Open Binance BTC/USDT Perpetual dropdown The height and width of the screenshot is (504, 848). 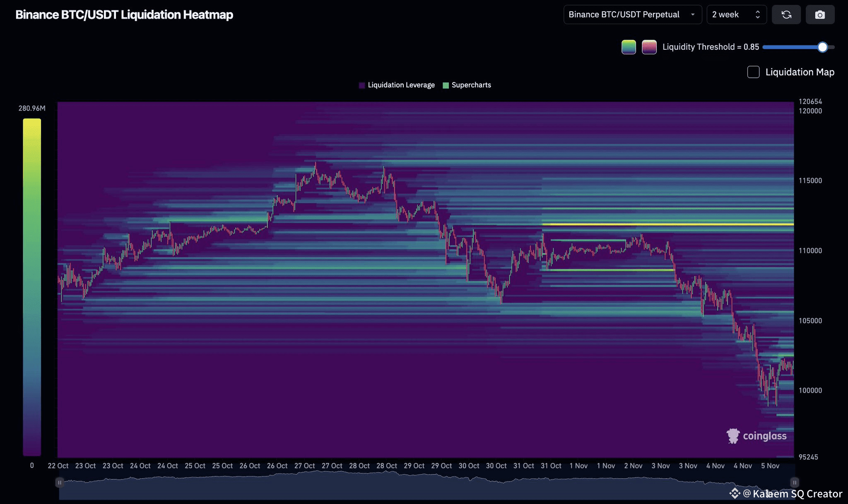[632, 15]
